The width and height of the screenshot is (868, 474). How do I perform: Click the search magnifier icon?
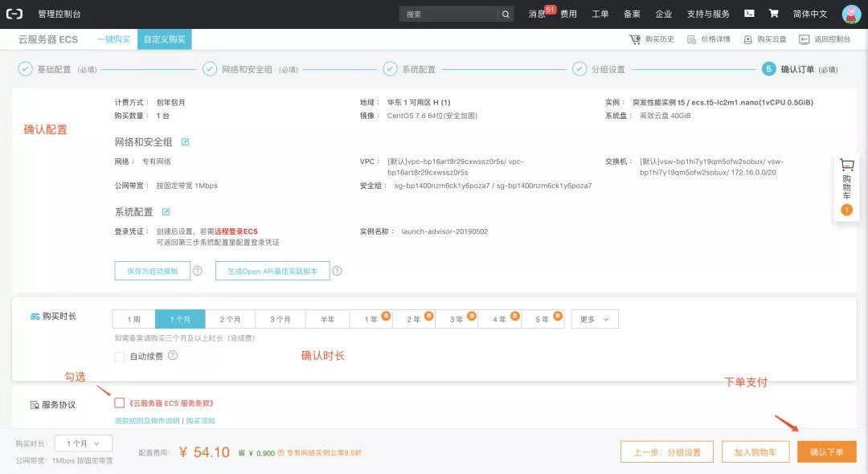(x=506, y=14)
